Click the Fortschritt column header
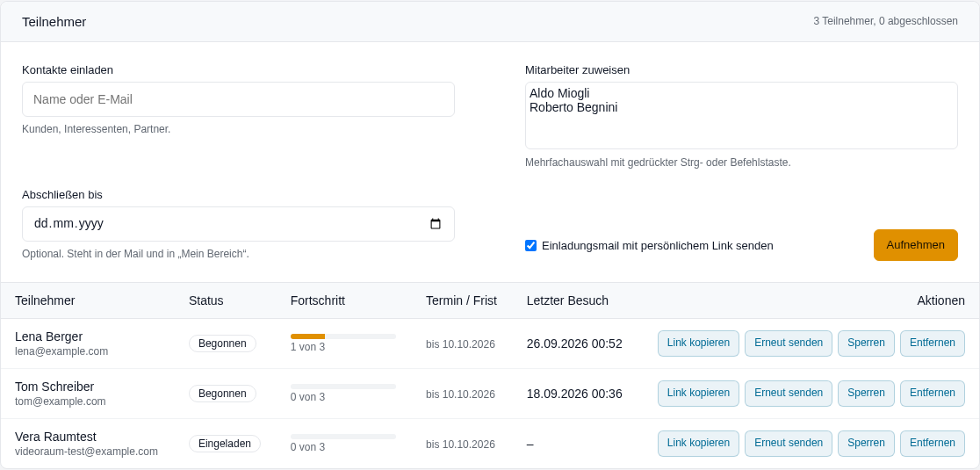 click(x=318, y=300)
